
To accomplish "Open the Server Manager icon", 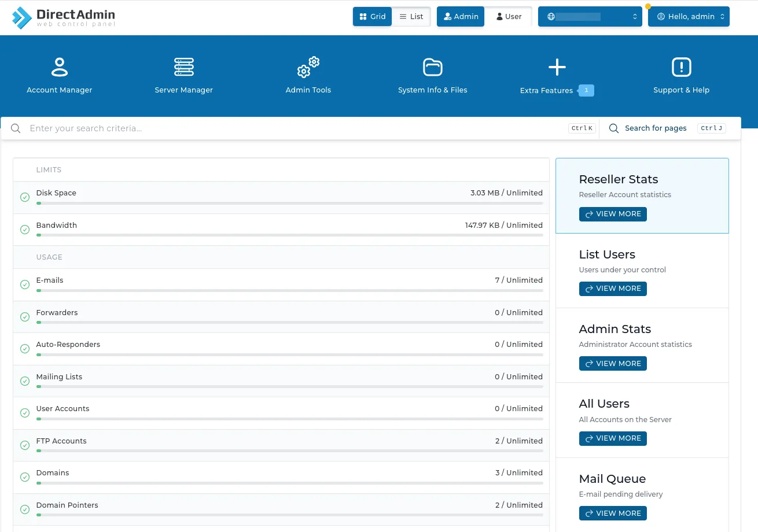I will (x=183, y=67).
